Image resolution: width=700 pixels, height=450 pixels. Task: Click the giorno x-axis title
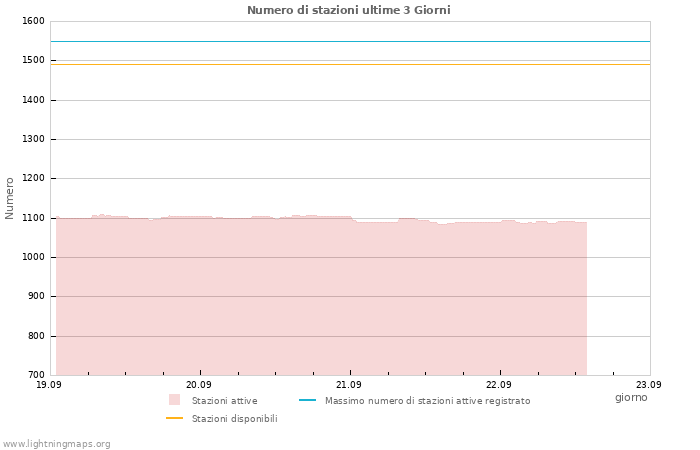pyautogui.click(x=631, y=397)
